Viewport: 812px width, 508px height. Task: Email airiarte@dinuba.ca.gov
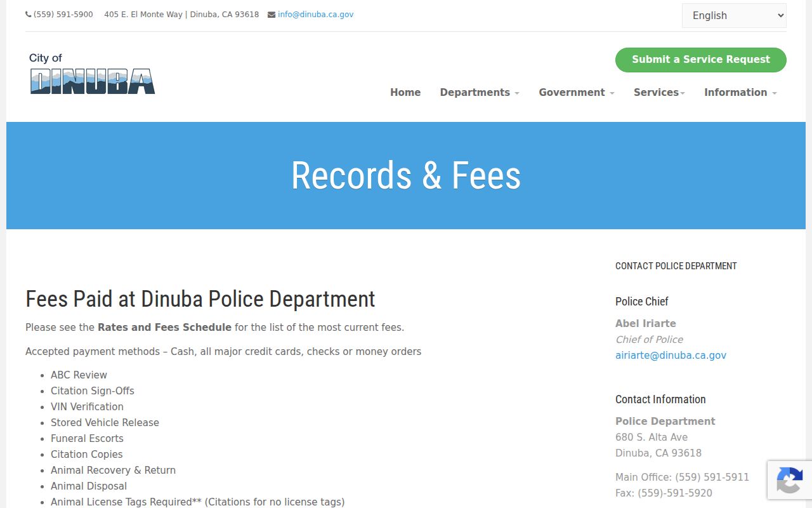click(x=671, y=356)
